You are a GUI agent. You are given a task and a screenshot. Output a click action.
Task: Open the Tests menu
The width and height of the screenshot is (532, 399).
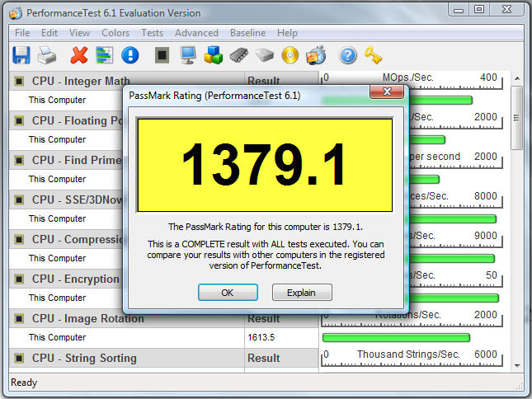[152, 33]
